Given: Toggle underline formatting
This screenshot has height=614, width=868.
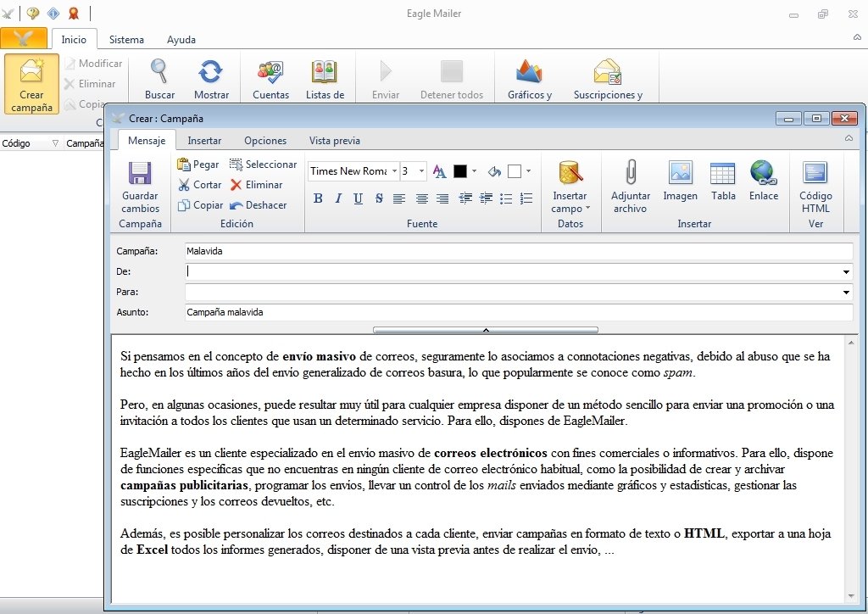Looking at the screenshot, I should [x=359, y=198].
